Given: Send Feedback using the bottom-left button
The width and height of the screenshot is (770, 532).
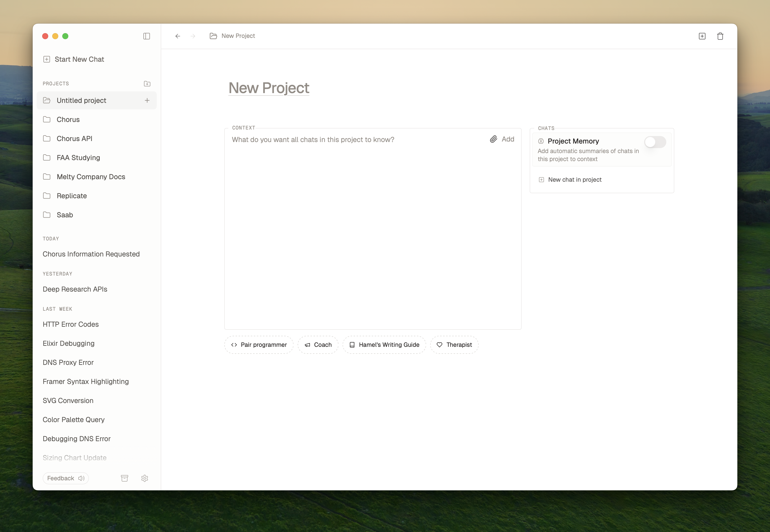Looking at the screenshot, I should pos(65,478).
